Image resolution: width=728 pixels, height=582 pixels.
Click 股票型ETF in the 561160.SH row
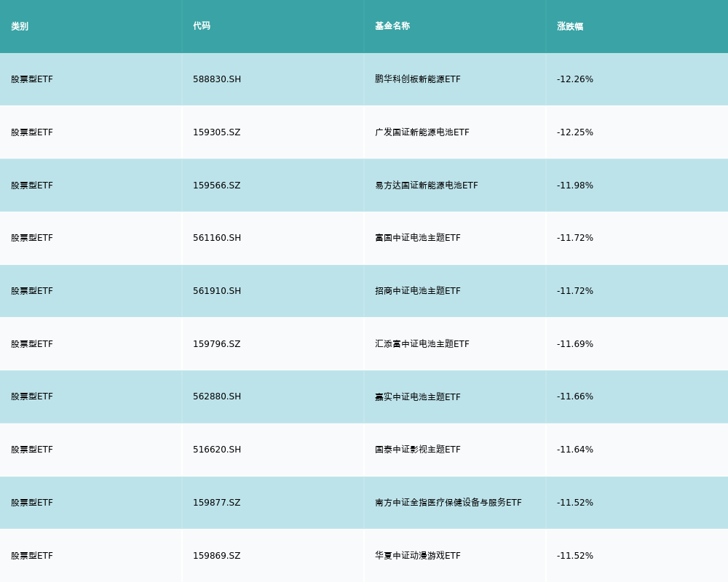[x=32, y=238]
